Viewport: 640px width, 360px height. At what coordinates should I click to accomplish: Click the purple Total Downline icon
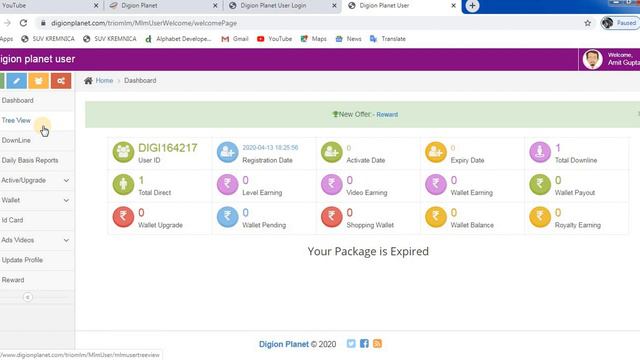[540, 152]
